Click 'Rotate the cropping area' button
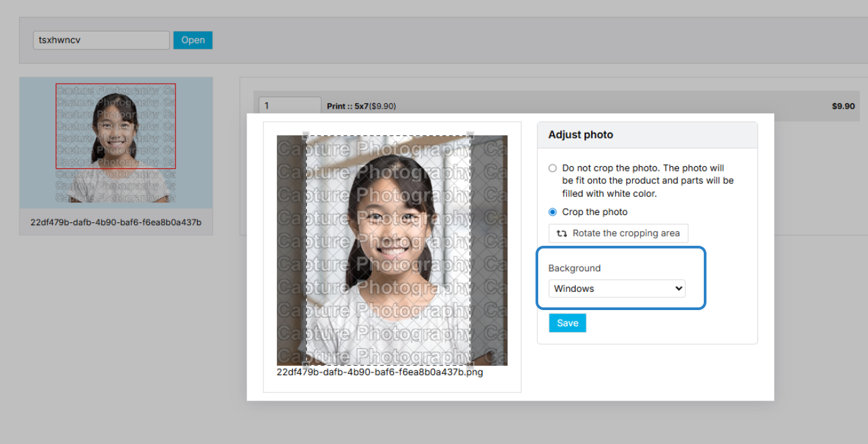 click(x=618, y=233)
